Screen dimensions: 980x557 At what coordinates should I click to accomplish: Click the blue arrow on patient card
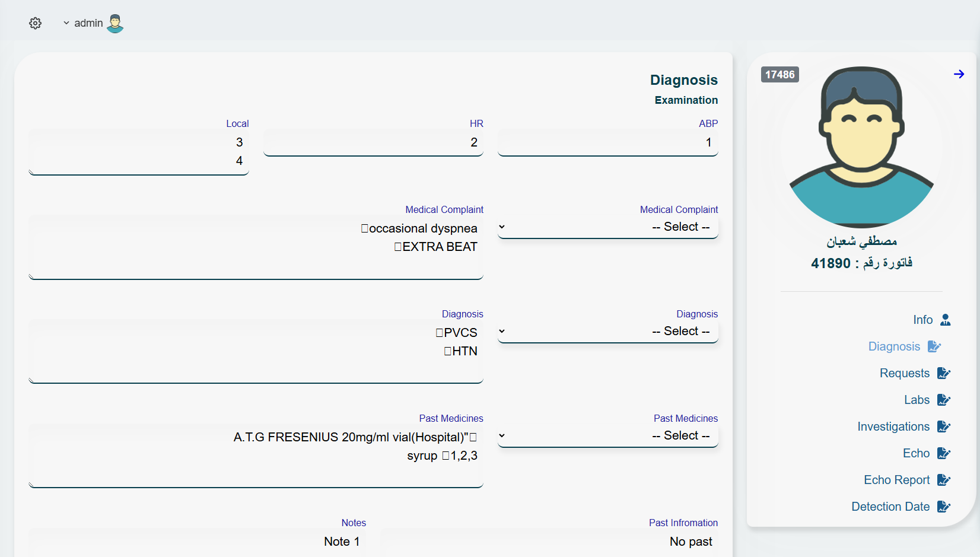point(959,74)
